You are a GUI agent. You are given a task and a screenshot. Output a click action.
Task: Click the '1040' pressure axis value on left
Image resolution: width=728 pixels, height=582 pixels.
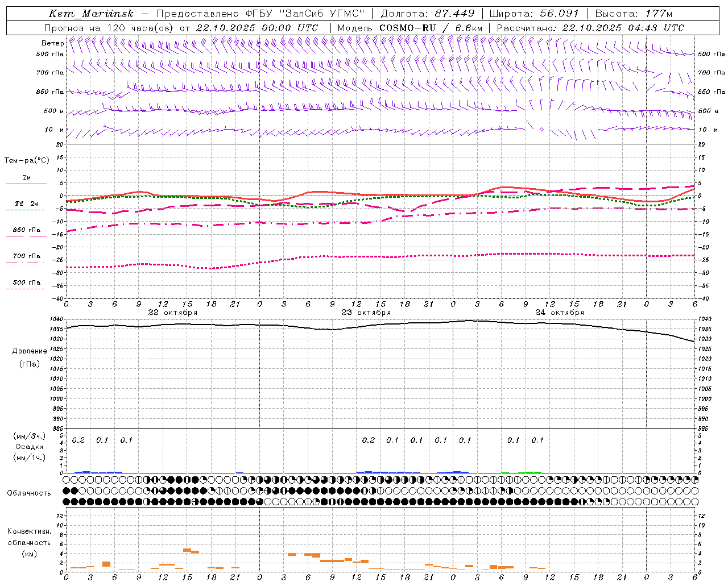[57, 319]
